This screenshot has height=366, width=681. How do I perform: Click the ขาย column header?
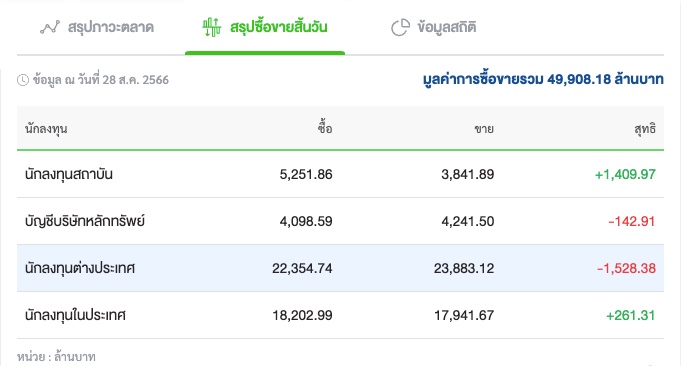(x=484, y=129)
